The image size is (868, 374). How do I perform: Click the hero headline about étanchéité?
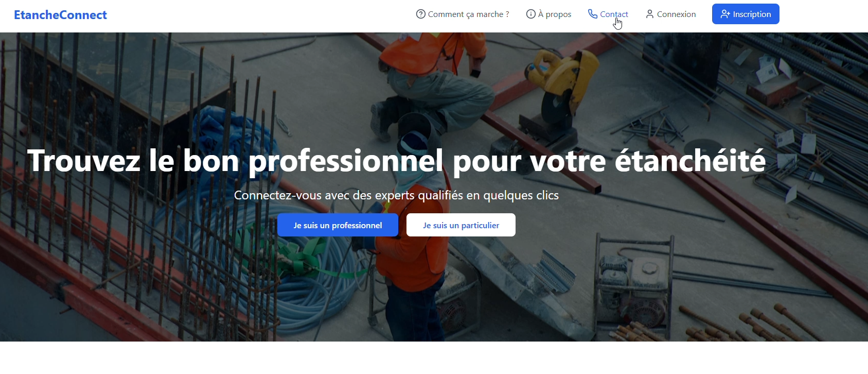point(397,161)
